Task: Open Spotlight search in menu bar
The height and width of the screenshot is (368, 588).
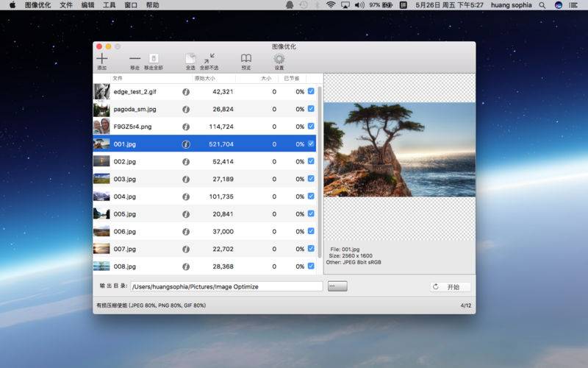Action: pos(542,5)
